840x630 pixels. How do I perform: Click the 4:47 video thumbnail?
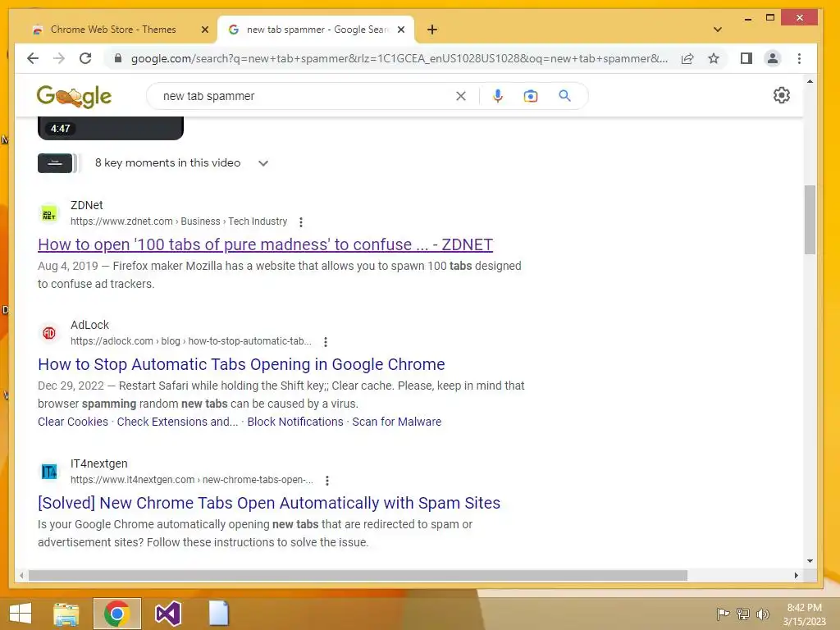(111, 129)
